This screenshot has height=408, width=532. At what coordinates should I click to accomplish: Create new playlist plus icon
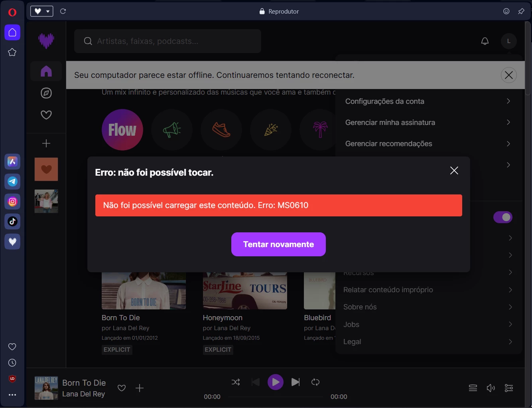coord(46,143)
